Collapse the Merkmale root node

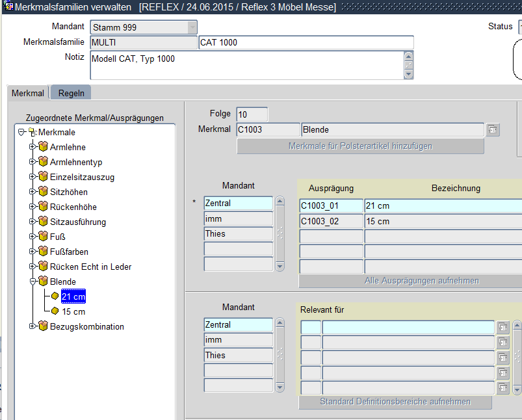tap(21, 132)
